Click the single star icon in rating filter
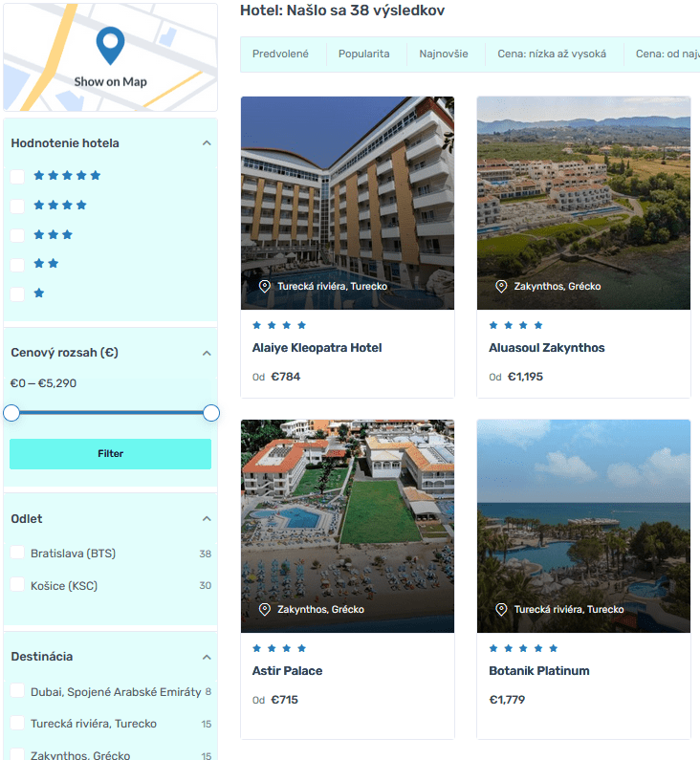 point(39,293)
